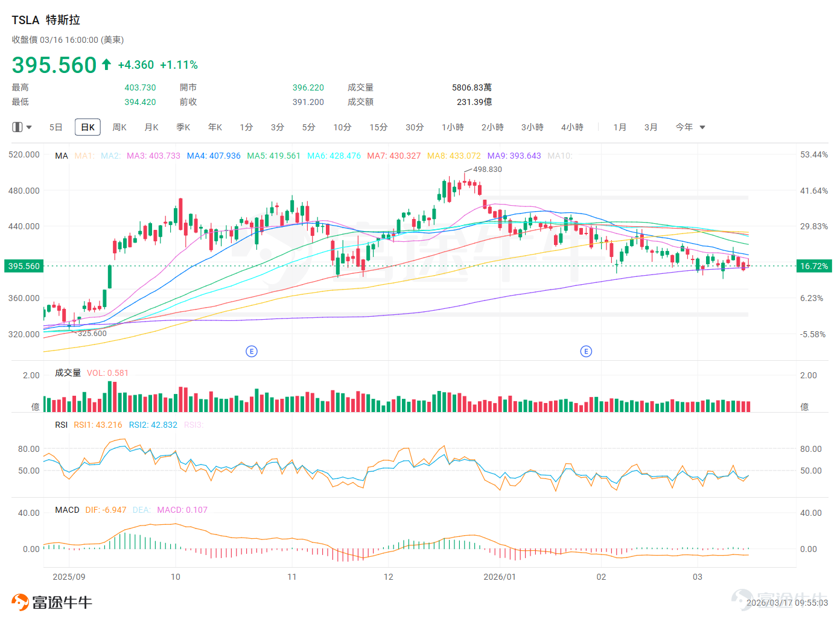Toggle the MA1 line
Viewport: 840px width, 622px height.
coord(84,156)
